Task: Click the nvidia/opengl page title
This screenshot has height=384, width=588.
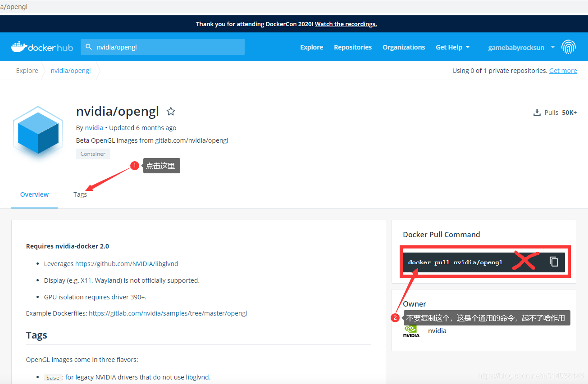Action: click(x=118, y=111)
